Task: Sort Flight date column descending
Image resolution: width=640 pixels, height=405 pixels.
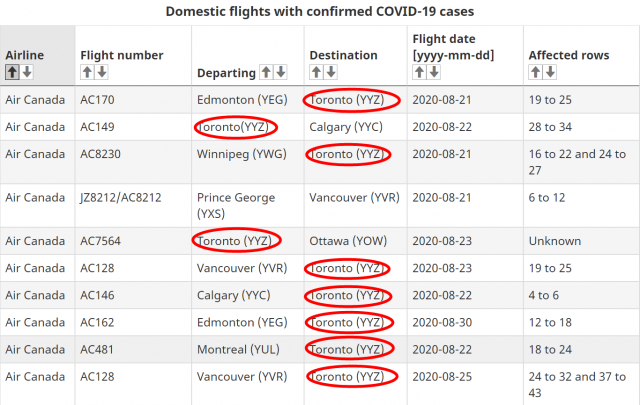Action: [x=434, y=72]
